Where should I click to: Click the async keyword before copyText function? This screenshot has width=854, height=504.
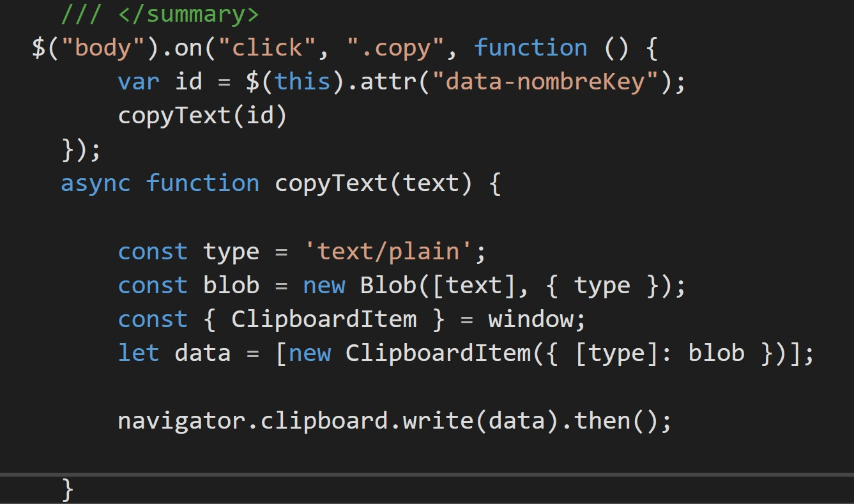95,183
